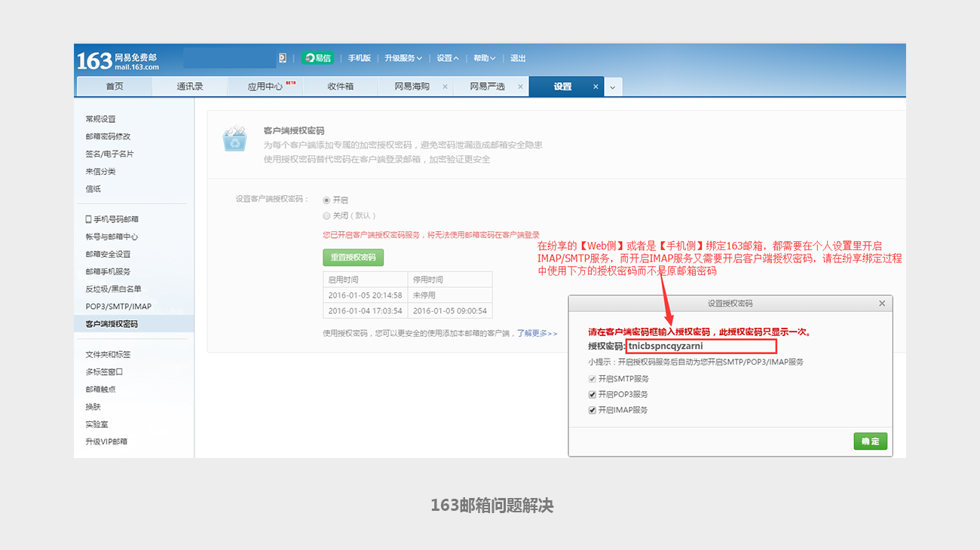Click the 2016-01-05 20:14:58 start time cell
This screenshot has width=980, height=550.
365,295
